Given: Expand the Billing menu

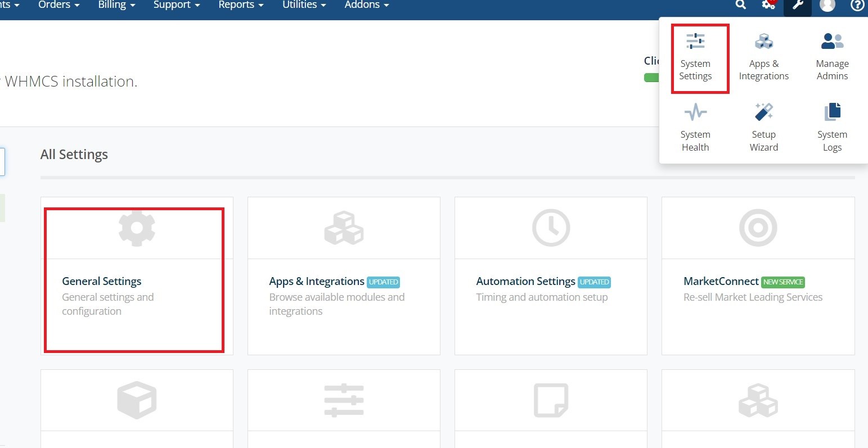Looking at the screenshot, I should 116,5.
